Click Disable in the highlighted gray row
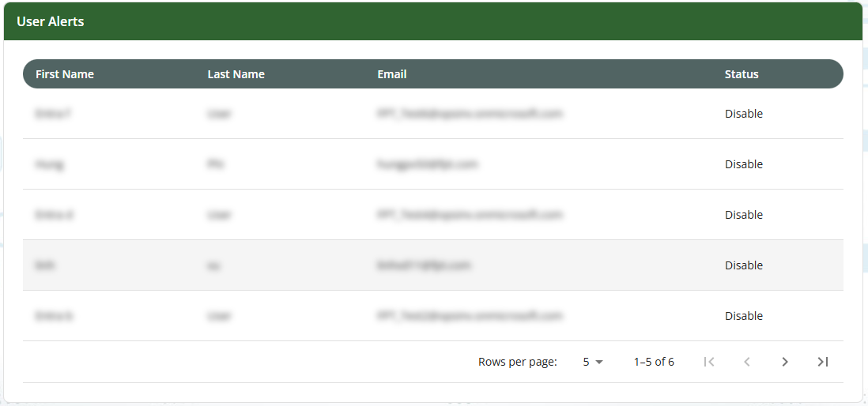This screenshot has height=406, width=868. pos(744,265)
